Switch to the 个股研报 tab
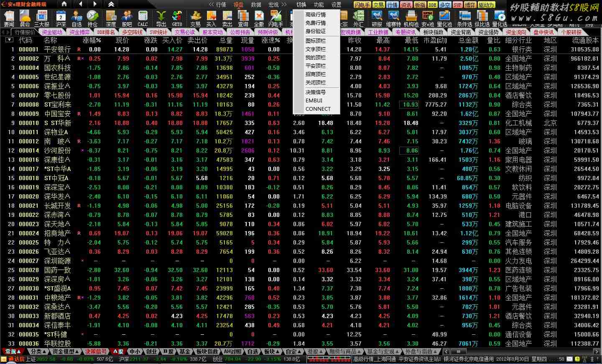This screenshot has width=602, height=364. click(571, 32)
